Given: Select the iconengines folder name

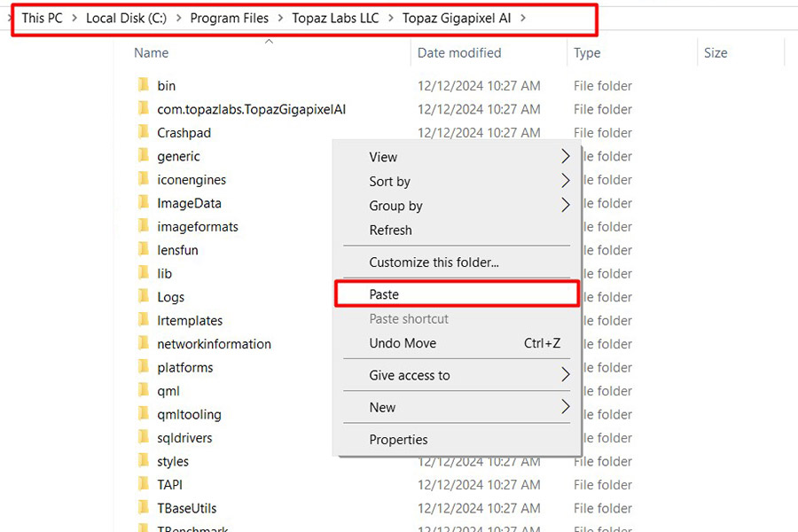Looking at the screenshot, I should point(192,180).
